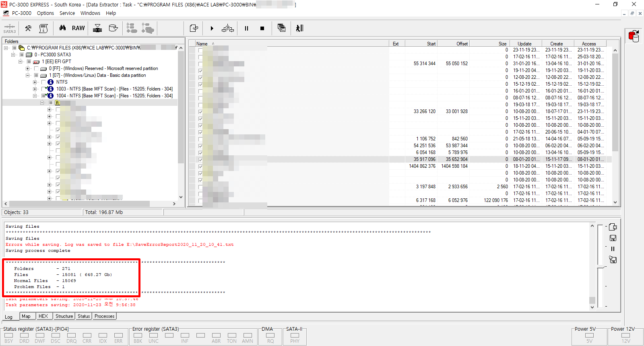Click the root task folder icon in tree
The width and height of the screenshot is (644, 346).
click(x=22, y=48)
